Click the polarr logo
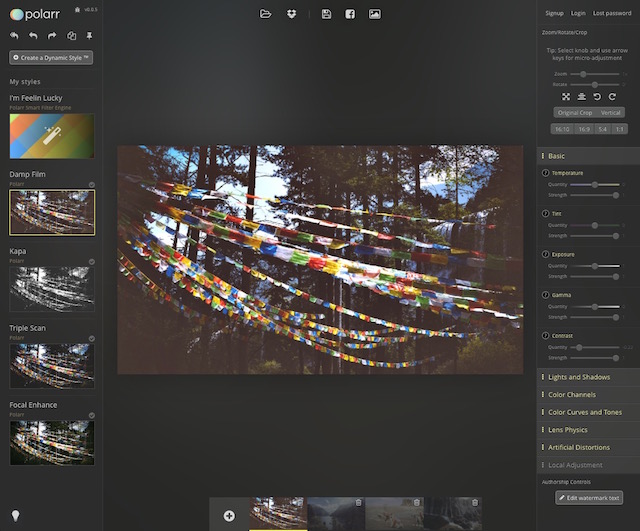 [x=35, y=15]
